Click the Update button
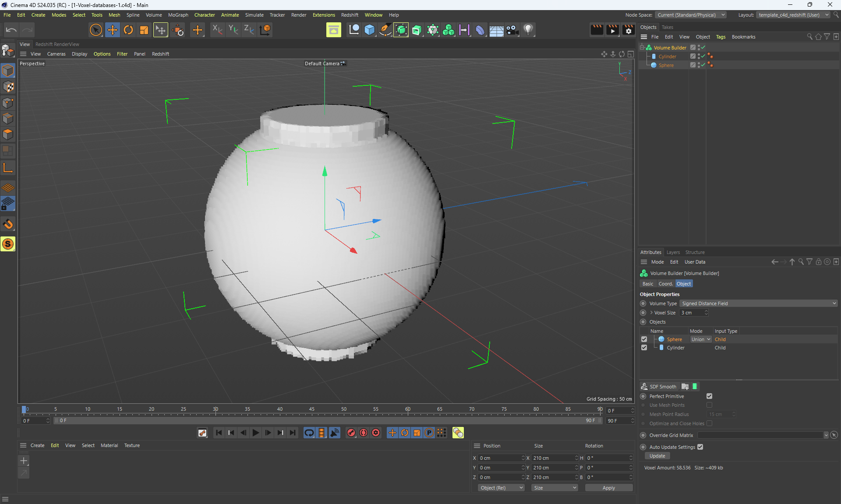 (x=657, y=456)
